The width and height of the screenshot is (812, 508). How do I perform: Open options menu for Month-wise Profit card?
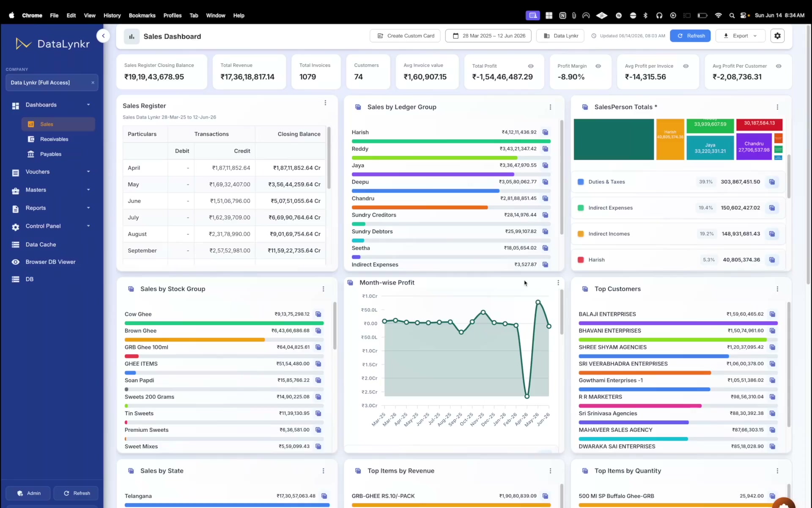pyautogui.click(x=558, y=283)
